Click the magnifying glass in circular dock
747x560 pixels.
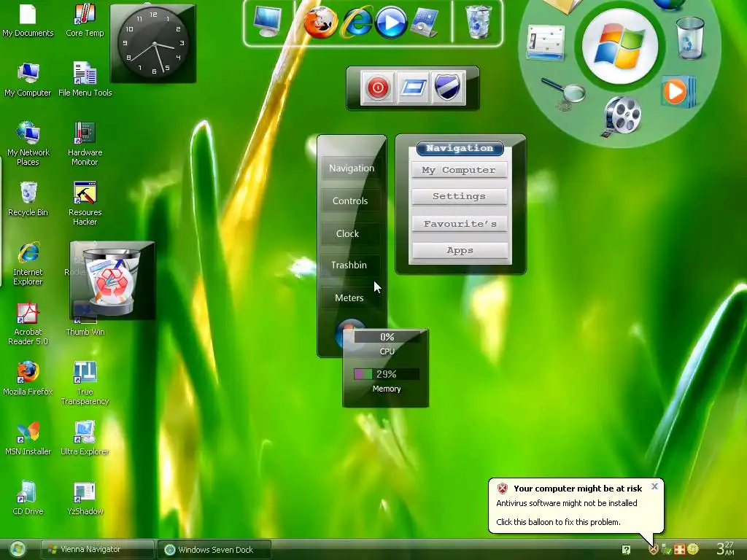(564, 94)
